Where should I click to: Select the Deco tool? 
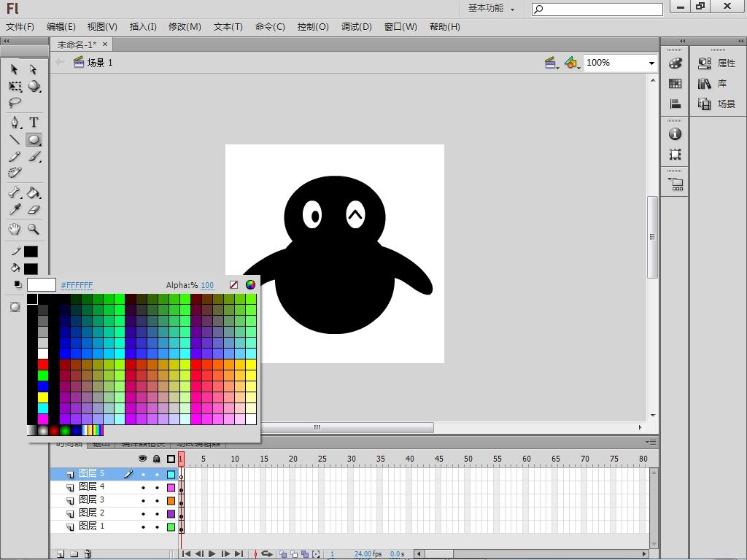(15, 172)
